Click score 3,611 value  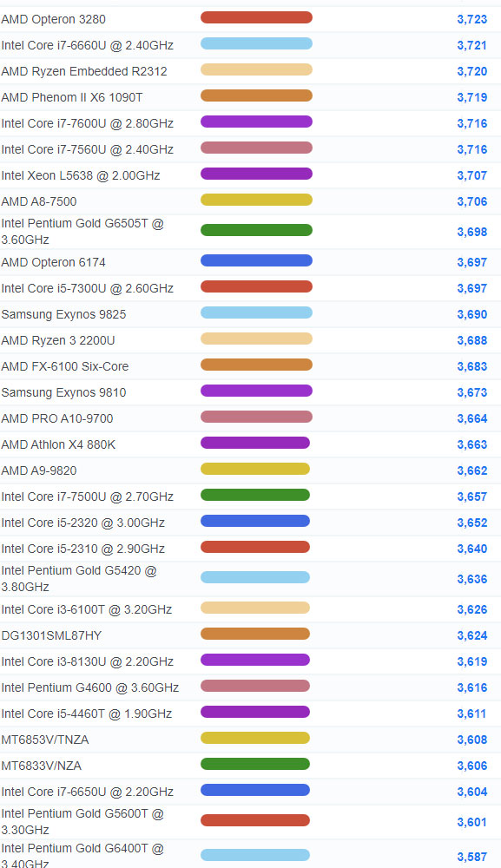coord(472,713)
